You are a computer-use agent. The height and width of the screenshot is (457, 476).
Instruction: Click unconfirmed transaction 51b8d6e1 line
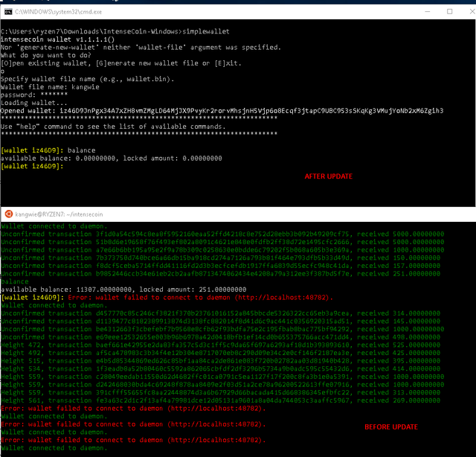pyautogui.click(x=222, y=242)
